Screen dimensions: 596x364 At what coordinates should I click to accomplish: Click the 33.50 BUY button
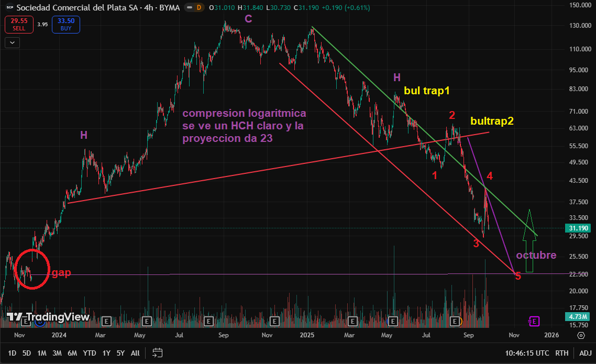click(x=66, y=25)
